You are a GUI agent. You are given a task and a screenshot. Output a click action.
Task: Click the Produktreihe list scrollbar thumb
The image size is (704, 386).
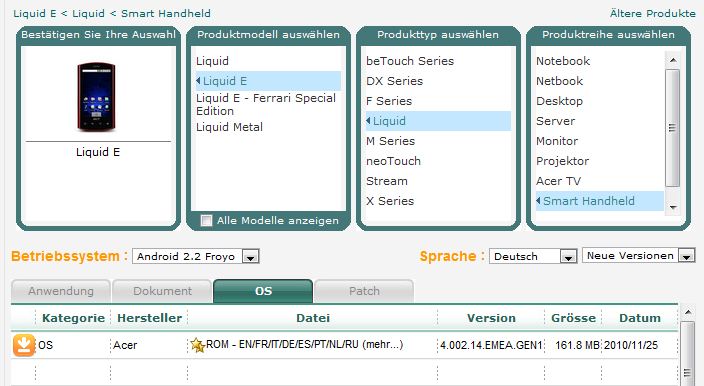[673, 128]
